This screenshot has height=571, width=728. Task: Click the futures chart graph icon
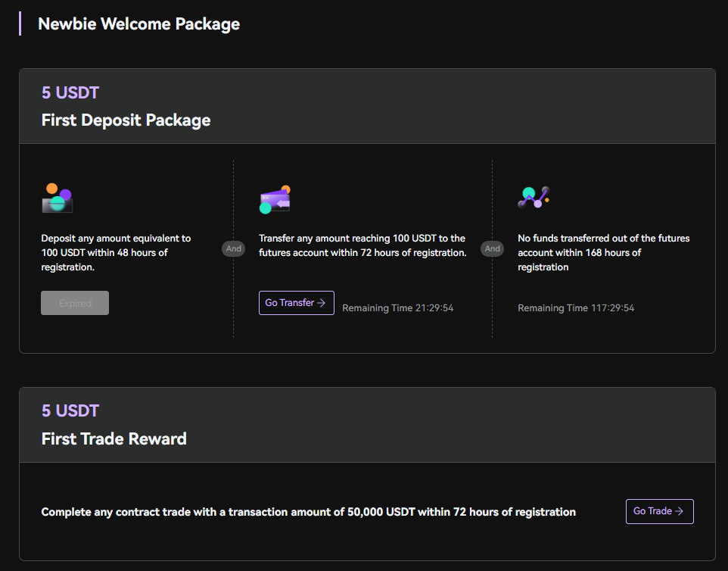(534, 197)
